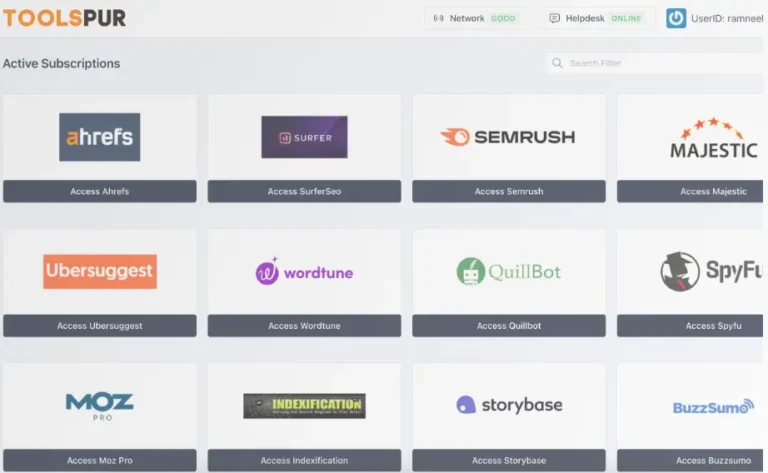The height and width of the screenshot is (473, 768).
Task: Click the Helpdesk label
Action: click(x=585, y=18)
